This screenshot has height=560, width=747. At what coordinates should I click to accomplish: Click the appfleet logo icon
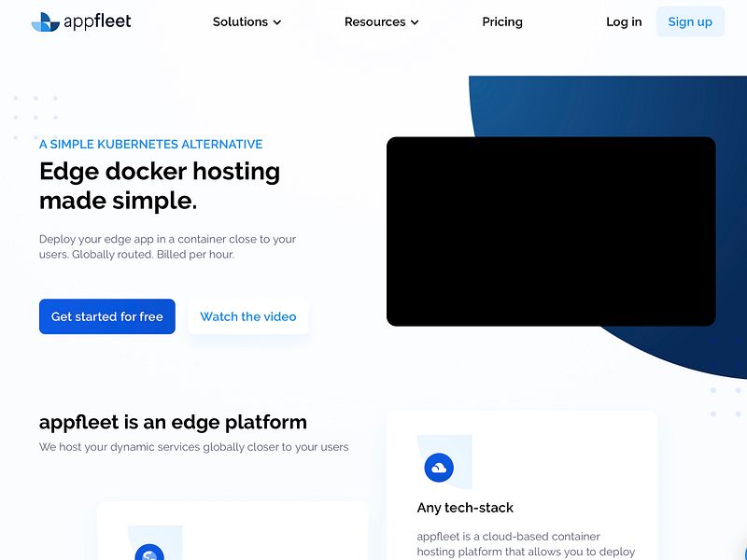click(x=45, y=21)
